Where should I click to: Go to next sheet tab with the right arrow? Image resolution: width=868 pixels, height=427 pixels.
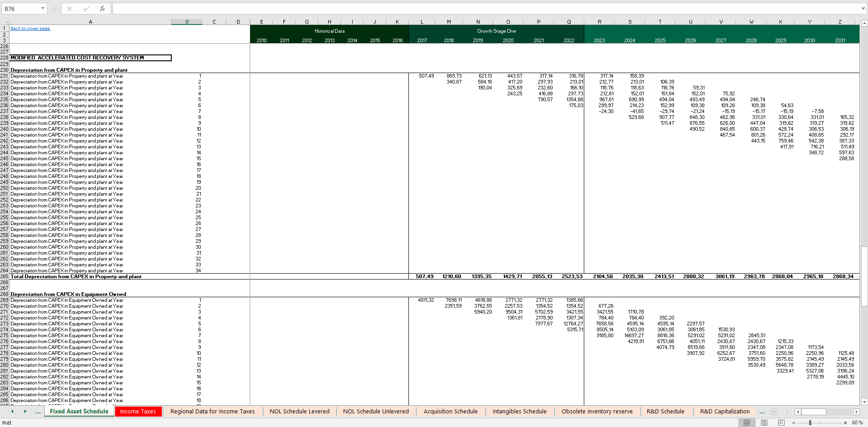25,412
